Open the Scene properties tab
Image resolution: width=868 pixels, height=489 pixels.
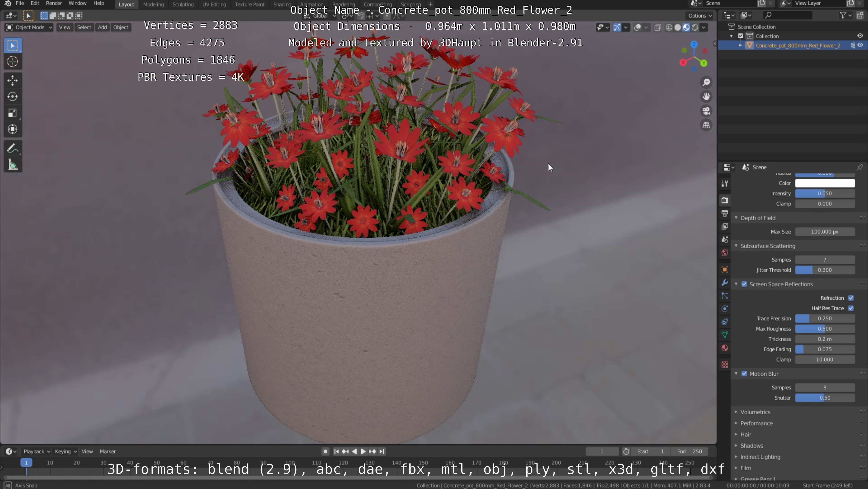pyautogui.click(x=725, y=240)
